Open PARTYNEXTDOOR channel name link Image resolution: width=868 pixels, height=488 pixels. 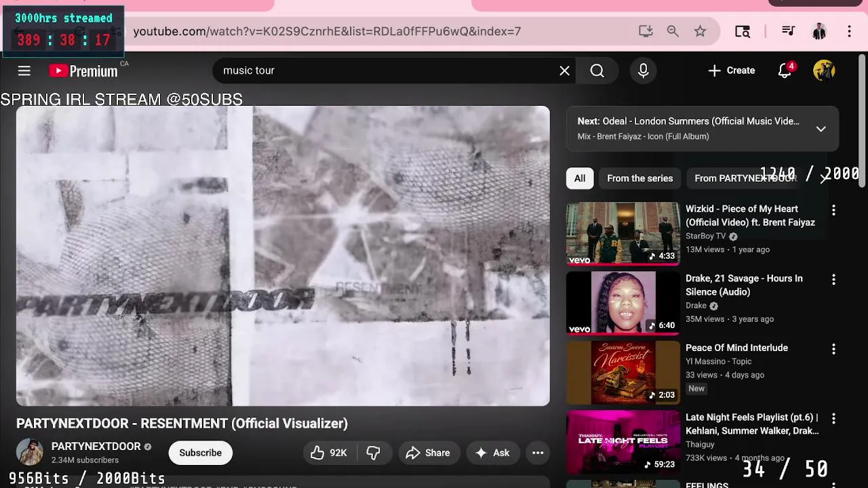[x=96, y=446]
